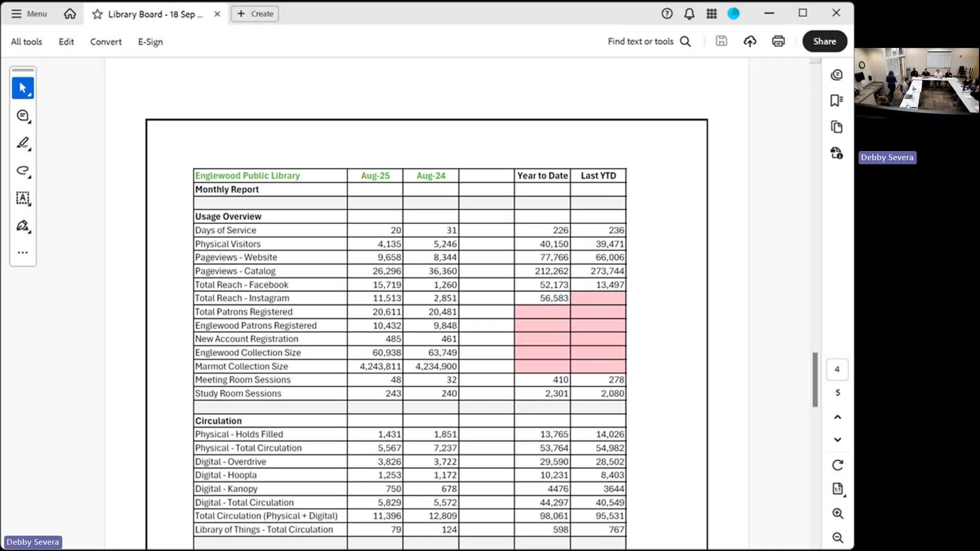980x551 pixels.
Task: Click the Create new tab button
Action: pos(255,14)
